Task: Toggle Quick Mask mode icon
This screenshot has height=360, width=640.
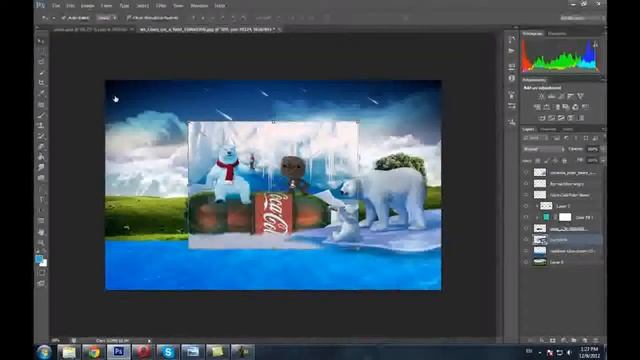Action: [x=41, y=273]
